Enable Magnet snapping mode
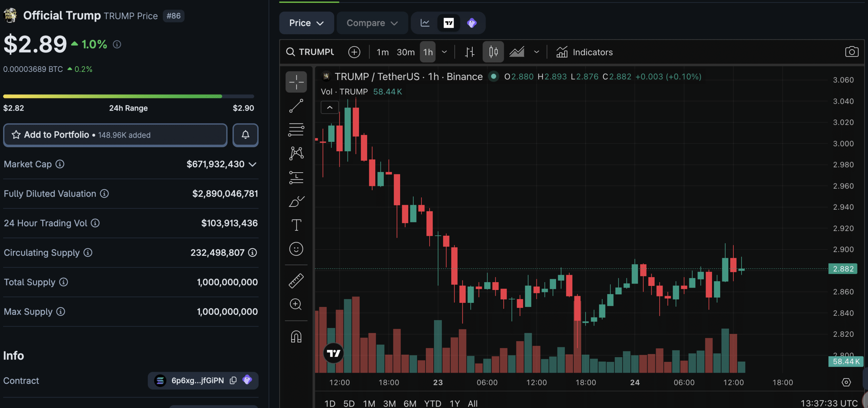868x408 pixels. [x=296, y=336]
